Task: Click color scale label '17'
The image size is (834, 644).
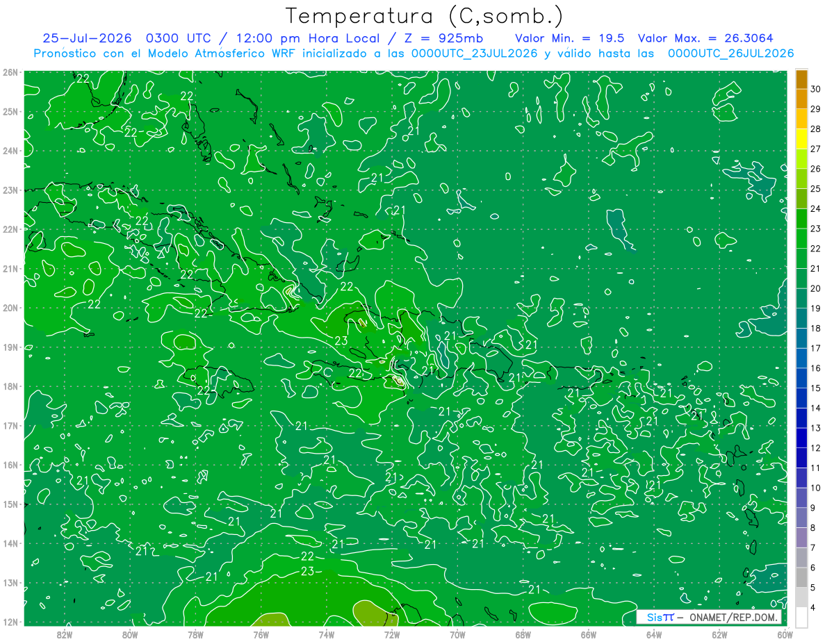Action: [x=815, y=348]
